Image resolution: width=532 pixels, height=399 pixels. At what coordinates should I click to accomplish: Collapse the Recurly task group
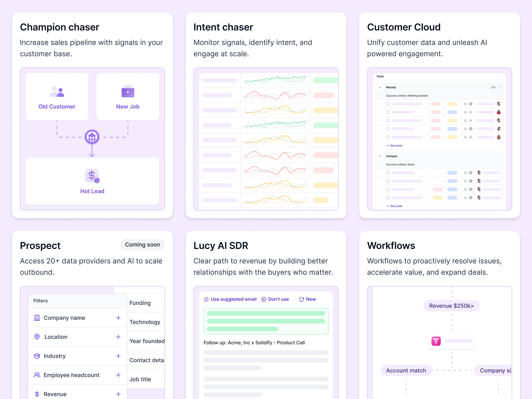point(379,87)
